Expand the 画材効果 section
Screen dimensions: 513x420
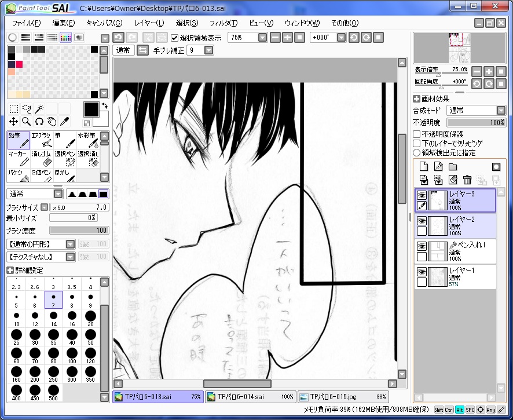(x=416, y=98)
